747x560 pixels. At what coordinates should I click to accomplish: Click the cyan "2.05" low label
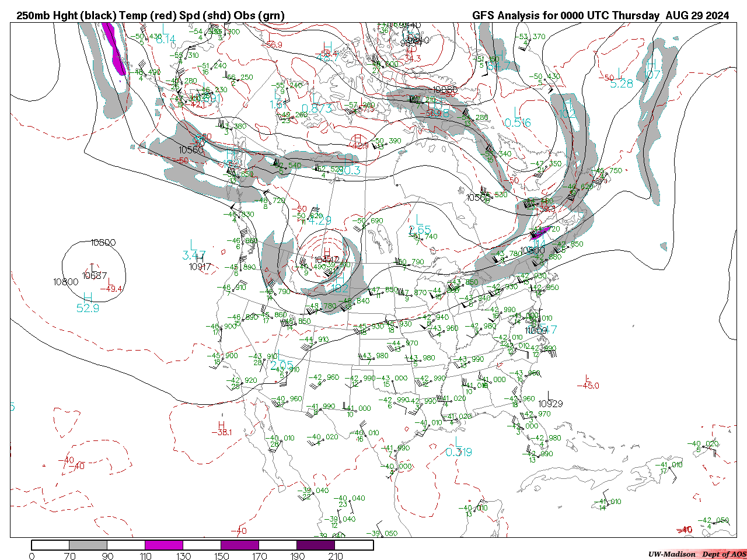[282, 365]
